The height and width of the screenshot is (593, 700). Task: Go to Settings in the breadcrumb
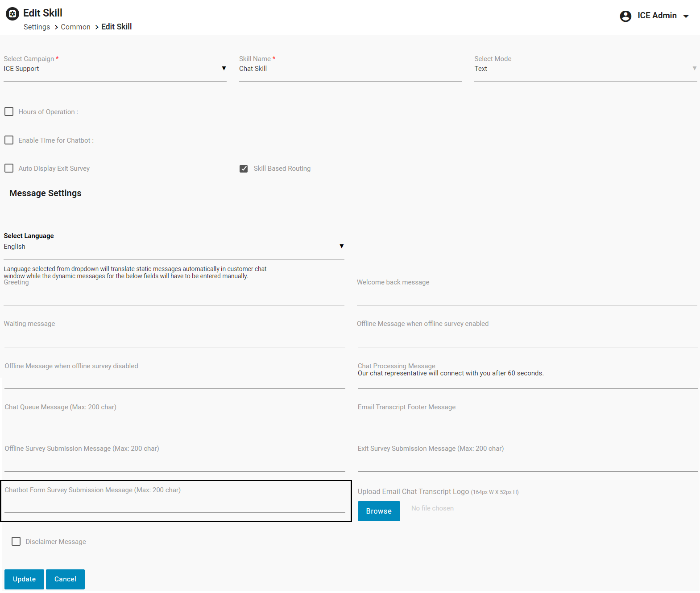pos(37,27)
